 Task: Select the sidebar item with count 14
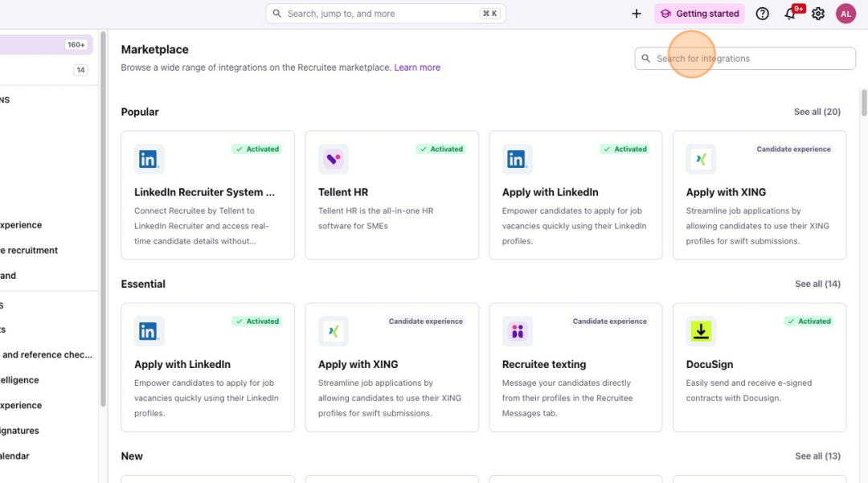tap(47, 70)
